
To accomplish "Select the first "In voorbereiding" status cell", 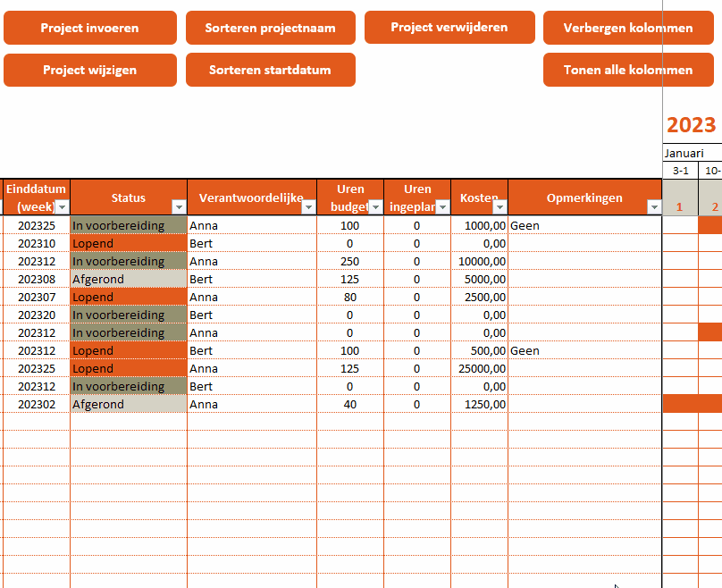I will point(127,225).
